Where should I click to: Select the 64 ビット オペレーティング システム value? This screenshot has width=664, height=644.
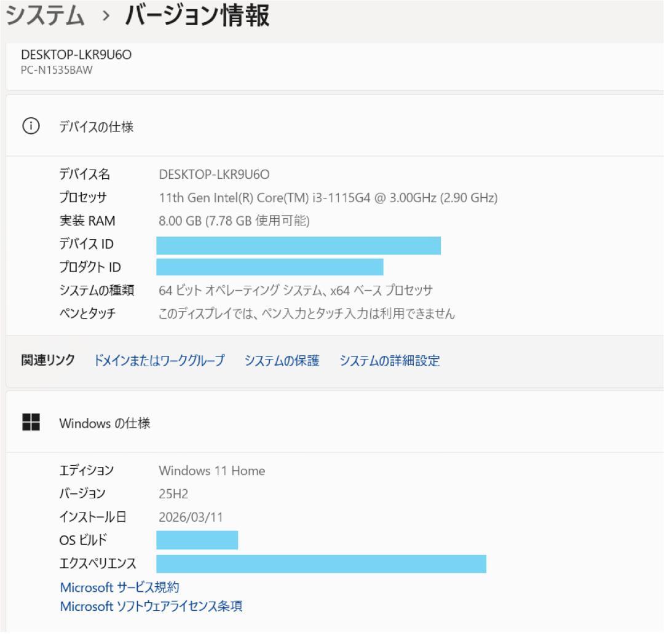296,290
